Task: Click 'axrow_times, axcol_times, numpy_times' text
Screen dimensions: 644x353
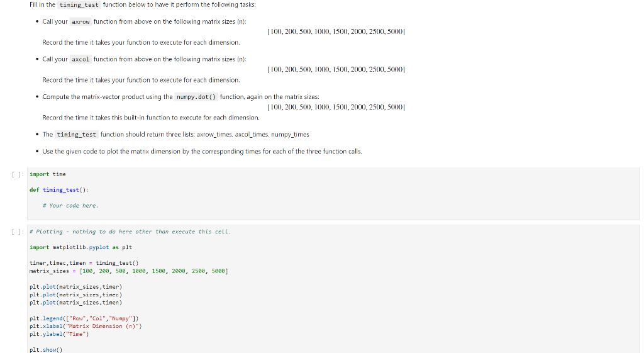Action: 253,135
